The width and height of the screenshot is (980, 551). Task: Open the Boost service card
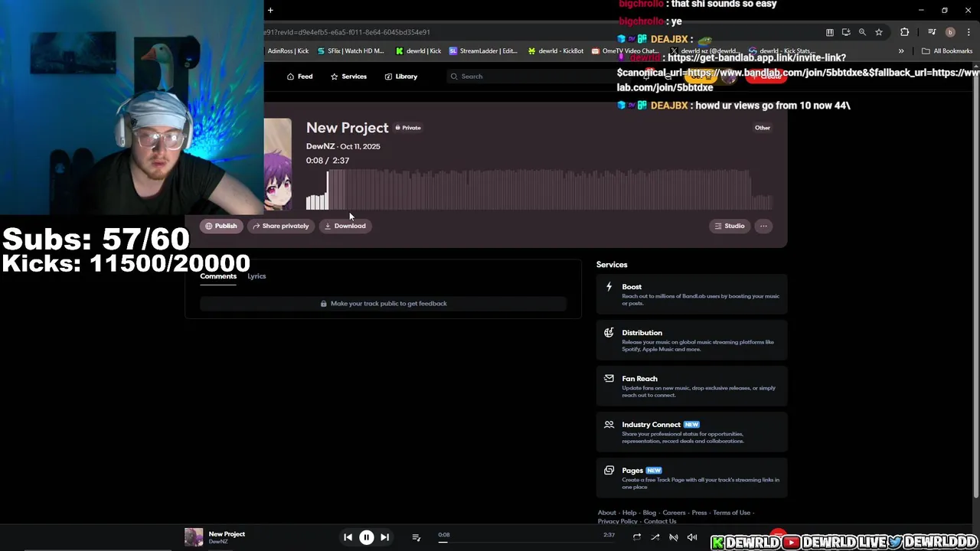pos(691,295)
